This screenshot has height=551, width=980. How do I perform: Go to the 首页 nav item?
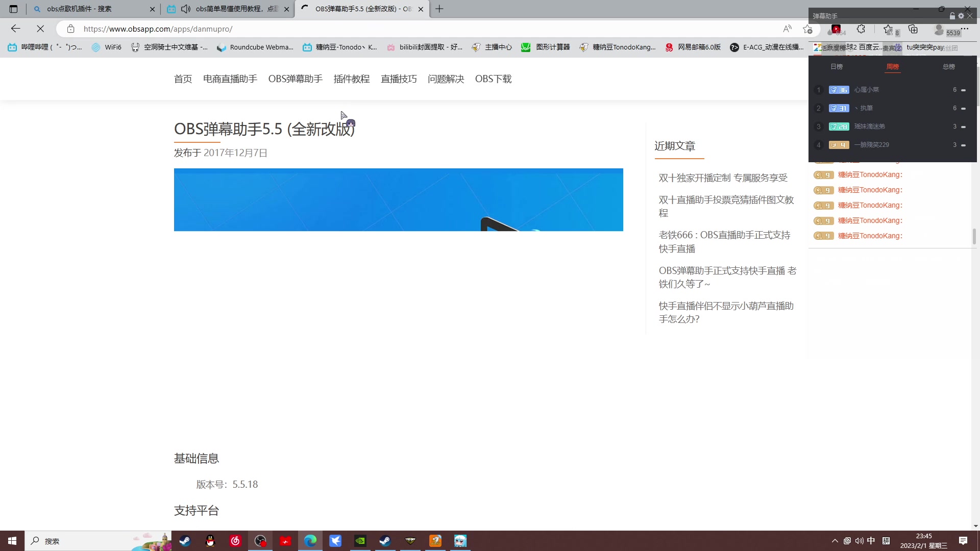click(x=183, y=79)
